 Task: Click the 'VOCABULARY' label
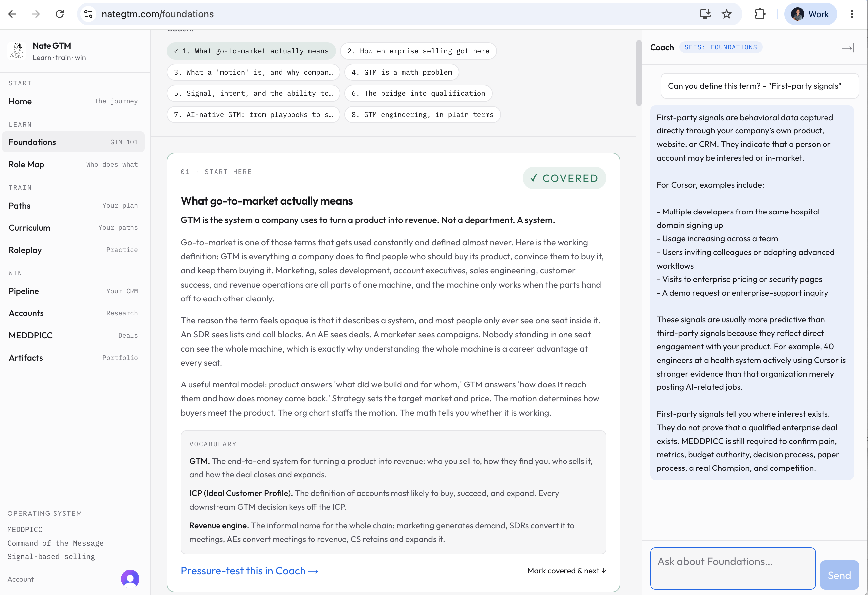[x=213, y=444]
